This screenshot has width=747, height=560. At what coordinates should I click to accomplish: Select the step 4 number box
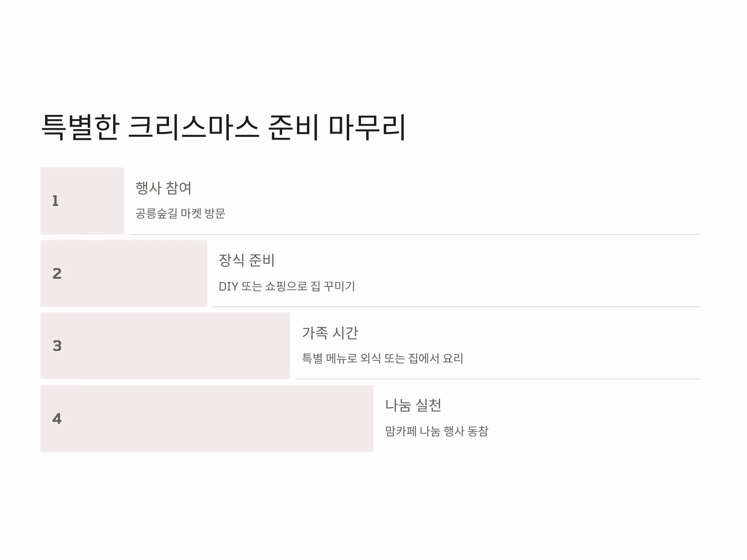[x=207, y=418]
